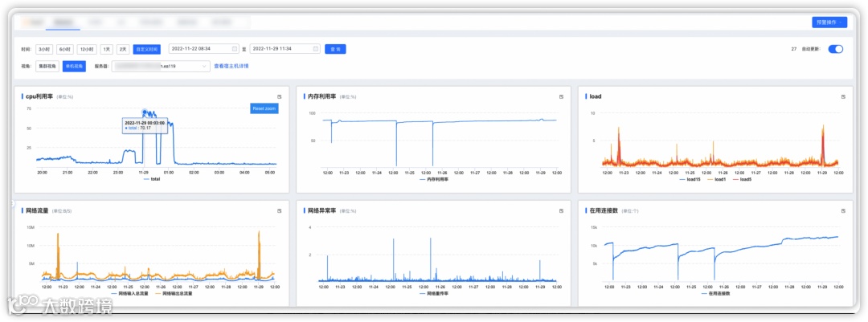Click Reset zoom on cpu chart
The width and height of the screenshot is (868, 322).
264,108
